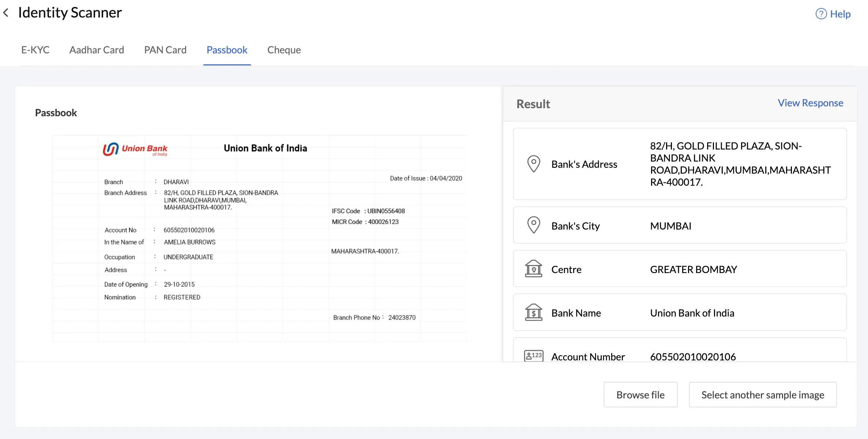
Task: Click the Bank's City location pin icon
Action: click(x=533, y=225)
